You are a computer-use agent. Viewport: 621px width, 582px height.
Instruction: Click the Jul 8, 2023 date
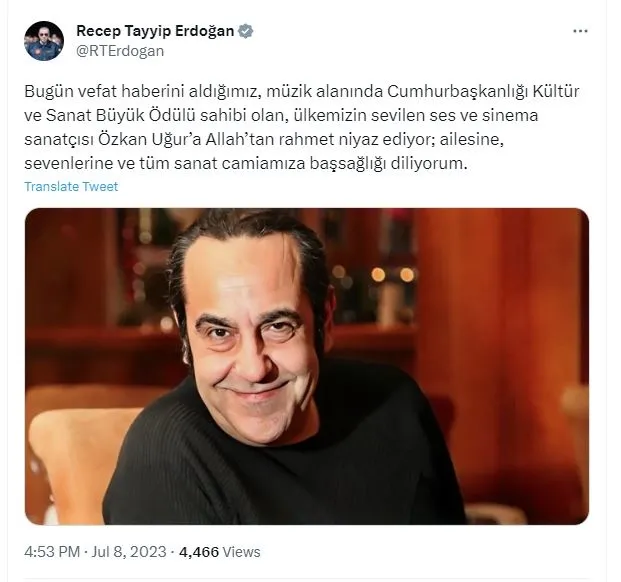tap(129, 552)
